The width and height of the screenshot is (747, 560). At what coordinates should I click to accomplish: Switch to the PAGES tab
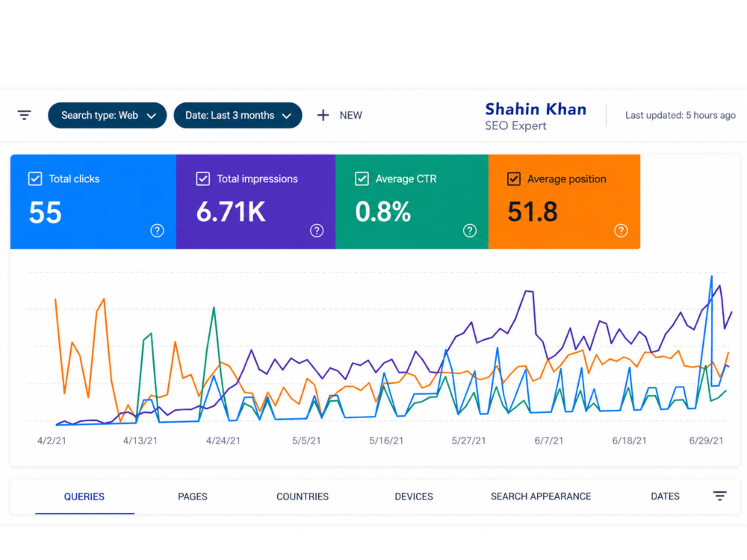(x=193, y=497)
